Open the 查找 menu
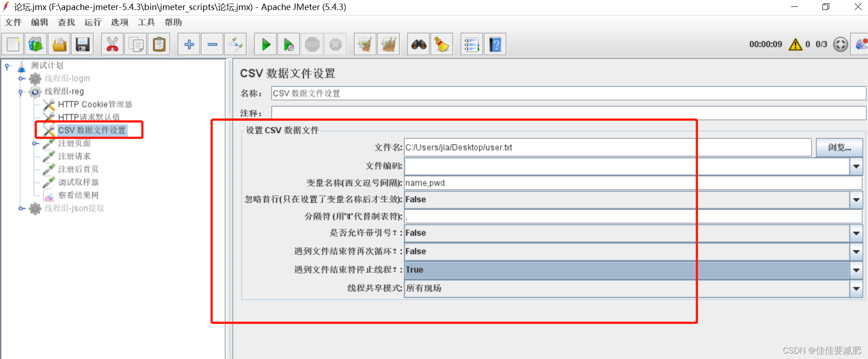 (x=67, y=22)
